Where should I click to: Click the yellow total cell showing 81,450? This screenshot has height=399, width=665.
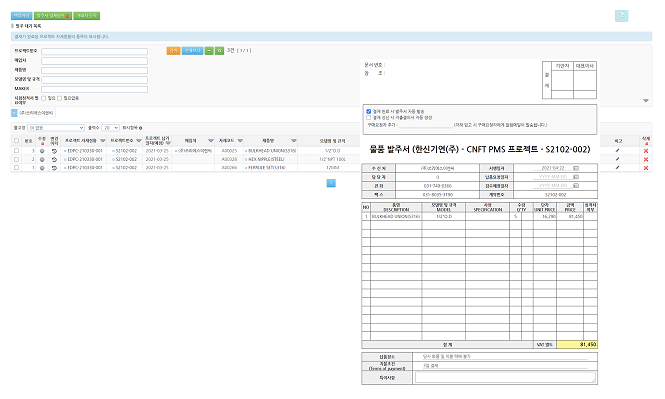click(x=577, y=345)
